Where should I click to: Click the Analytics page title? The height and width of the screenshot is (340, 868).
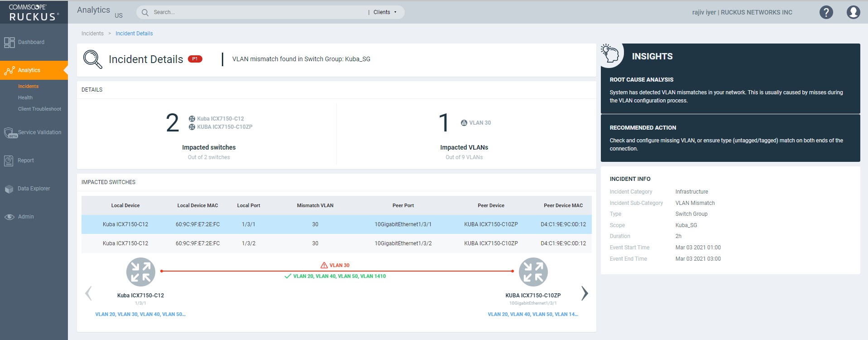93,10
